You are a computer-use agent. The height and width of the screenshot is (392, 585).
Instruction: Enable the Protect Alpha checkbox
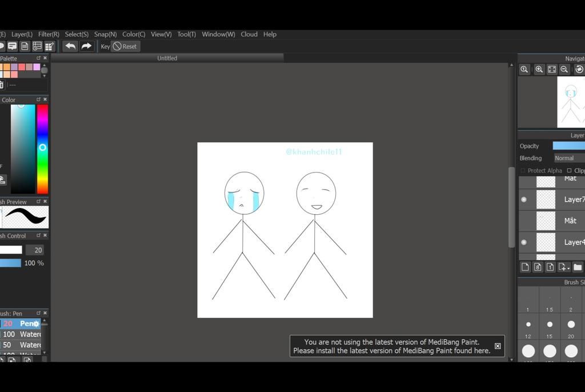coord(523,171)
